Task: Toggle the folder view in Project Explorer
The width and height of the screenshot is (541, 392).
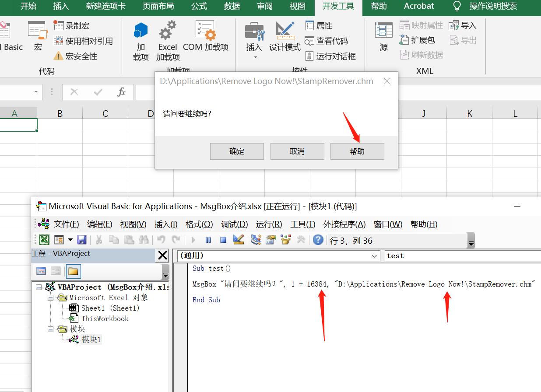Action: pos(73,271)
